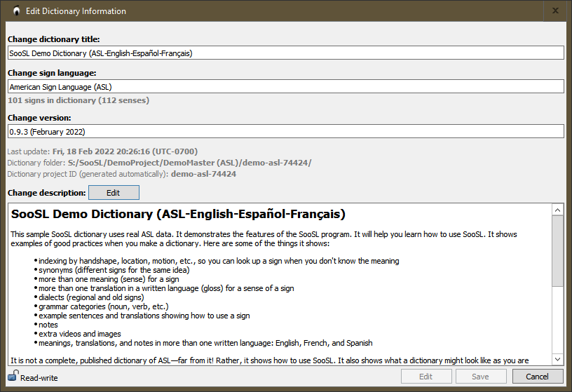Click the 'Read-write' status label
This screenshot has height=392, width=572.
pyautogui.click(x=39, y=378)
